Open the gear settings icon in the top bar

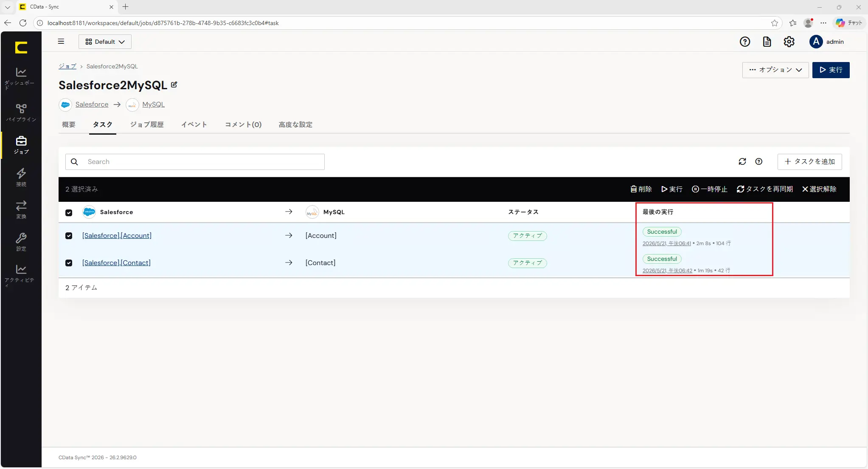[789, 42]
